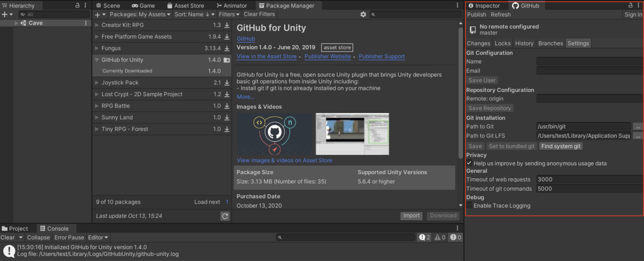
Task: Browse for Path to Git with ellipsis button
Action: click(638, 127)
